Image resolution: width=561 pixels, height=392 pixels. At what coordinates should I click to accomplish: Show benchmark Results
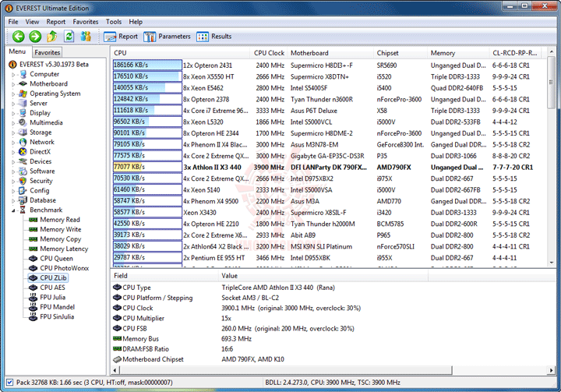[213, 37]
